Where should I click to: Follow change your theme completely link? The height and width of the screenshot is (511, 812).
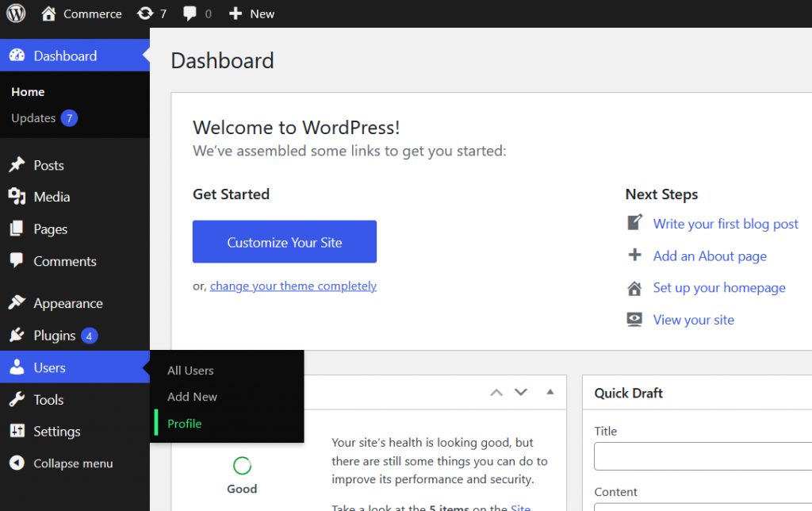(x=293, y=286)
